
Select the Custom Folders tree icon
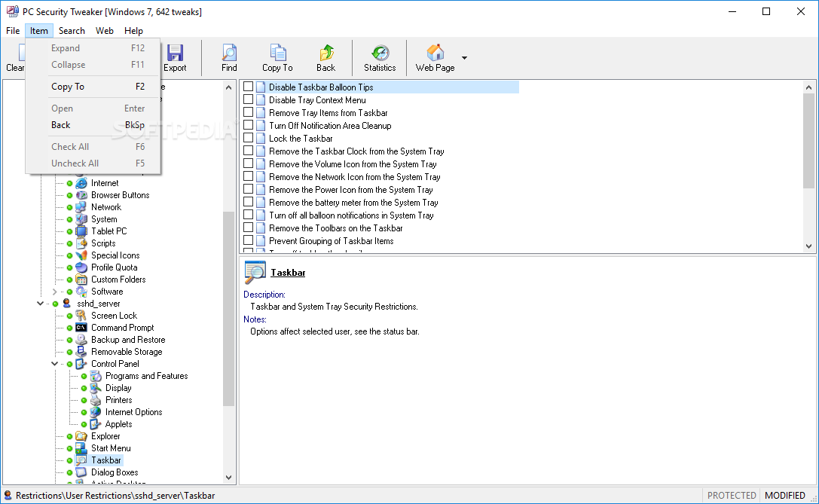(x=81, y=279)
